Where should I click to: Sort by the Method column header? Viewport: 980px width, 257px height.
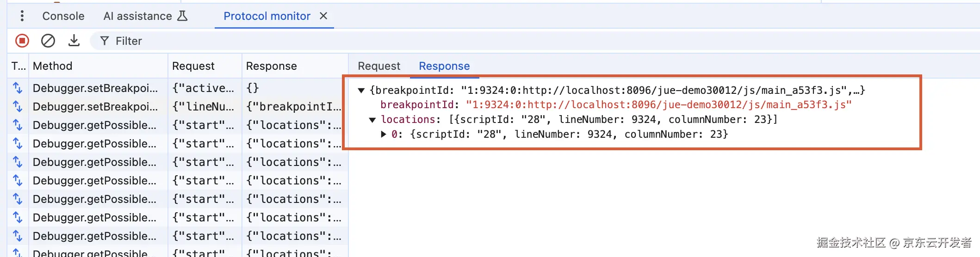(52, 66)
